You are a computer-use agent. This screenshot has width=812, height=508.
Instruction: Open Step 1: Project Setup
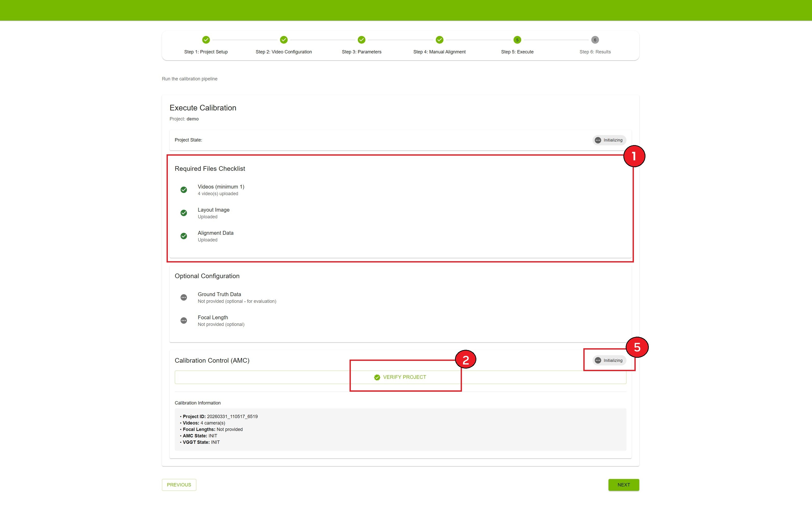coord(206,52)
